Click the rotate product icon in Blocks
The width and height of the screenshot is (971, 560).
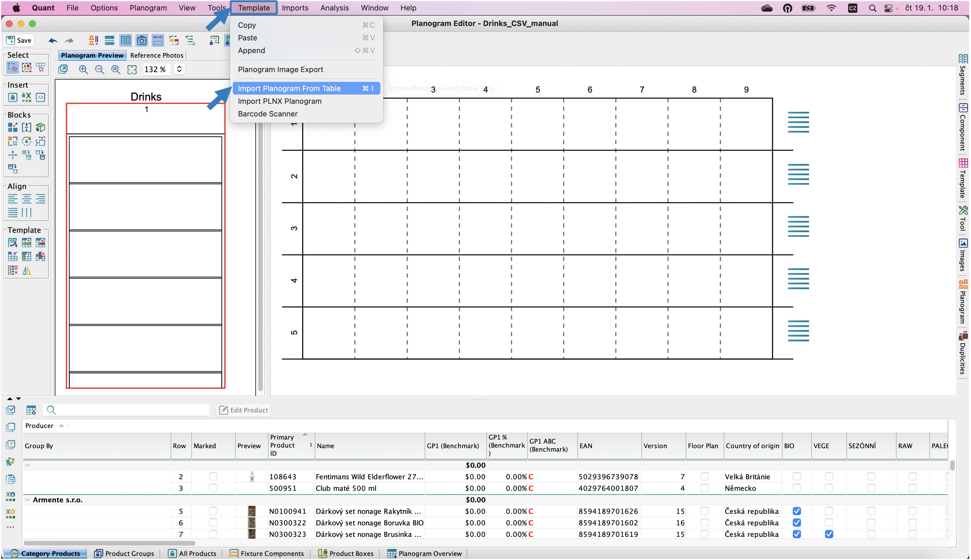coord(26,141)
